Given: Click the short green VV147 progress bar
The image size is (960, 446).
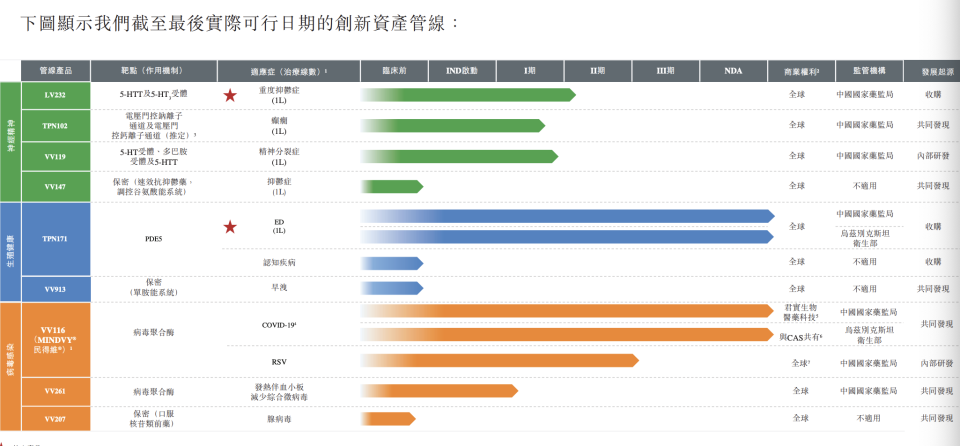Looking at the screenshot, I should pos(392,186).
